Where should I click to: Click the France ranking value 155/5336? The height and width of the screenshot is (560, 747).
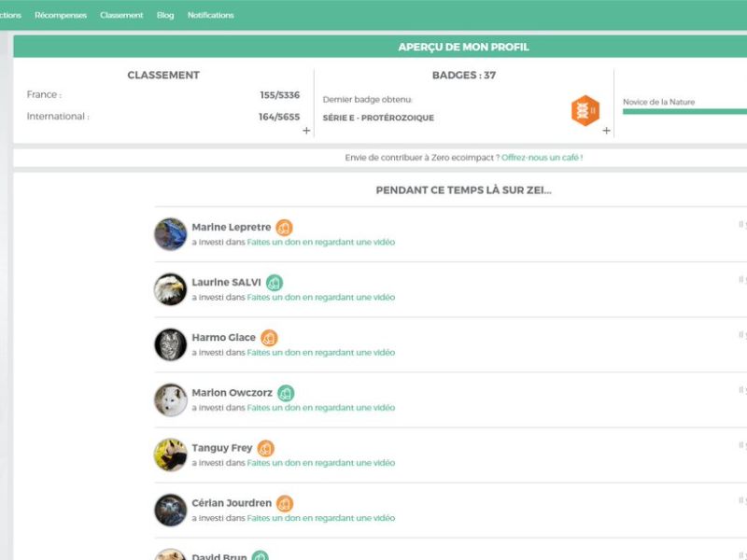pos(279,95)
